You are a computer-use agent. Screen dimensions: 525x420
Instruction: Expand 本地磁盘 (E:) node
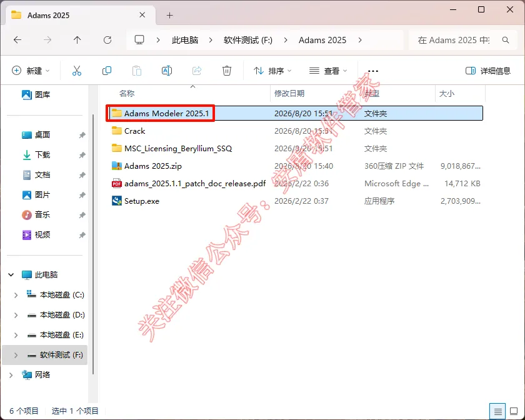(x=16, y=335)
